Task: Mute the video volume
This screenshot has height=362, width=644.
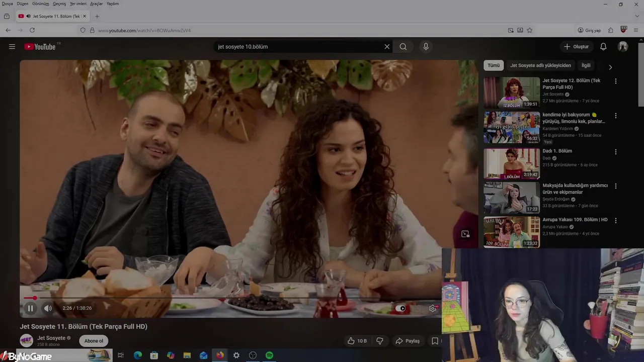Action: point(48,308)
